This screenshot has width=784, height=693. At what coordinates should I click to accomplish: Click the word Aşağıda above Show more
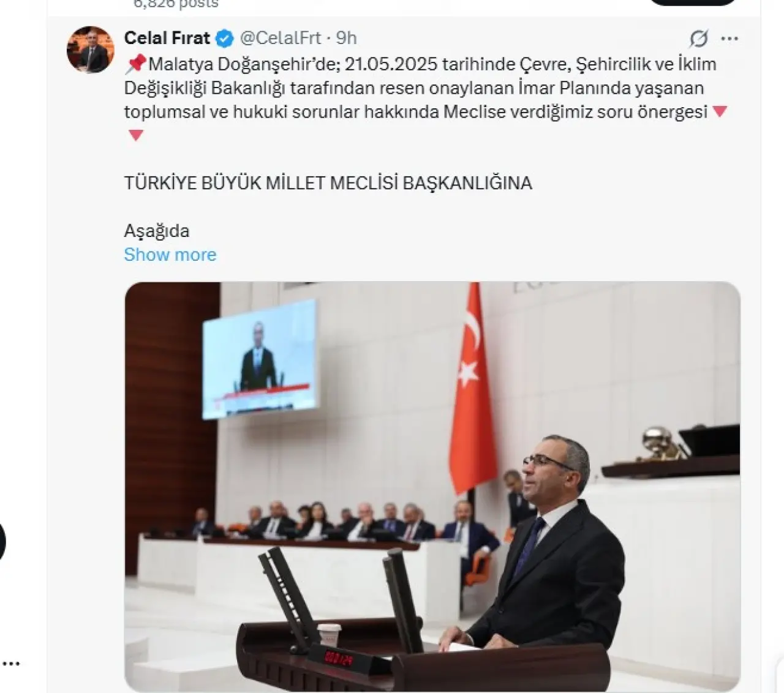coord(157,231)
